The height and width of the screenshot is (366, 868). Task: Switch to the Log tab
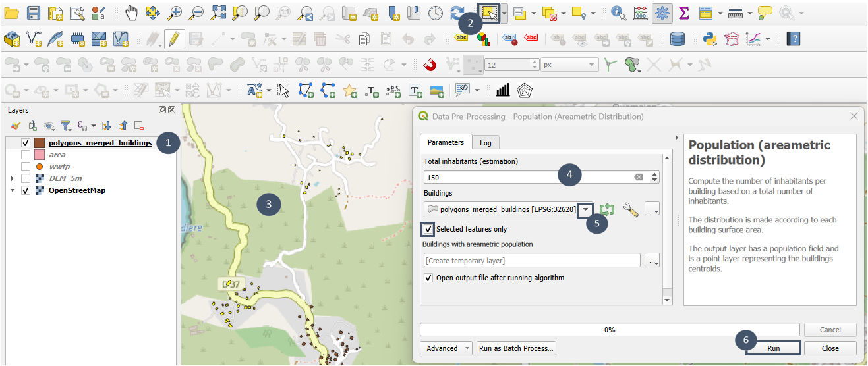coord(485,142)
